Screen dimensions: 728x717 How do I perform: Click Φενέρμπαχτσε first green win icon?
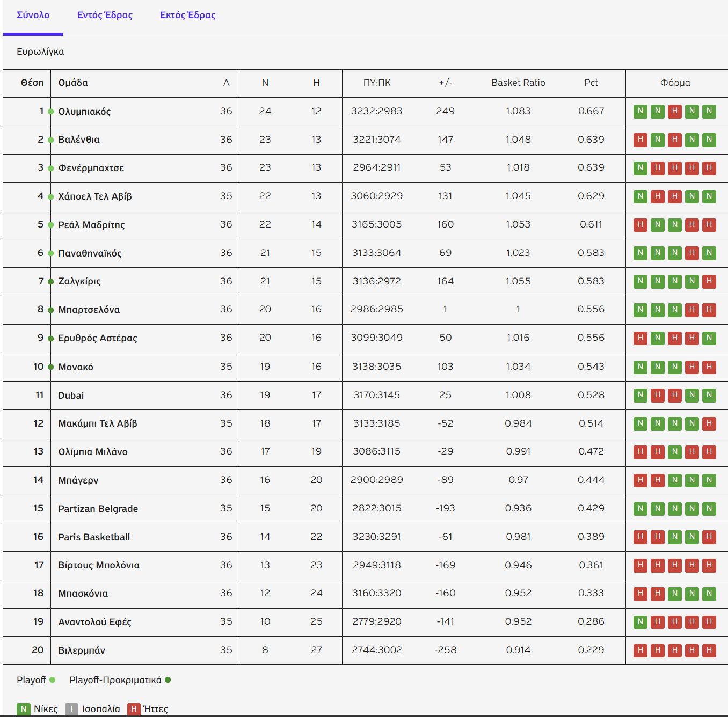[640, 168]
